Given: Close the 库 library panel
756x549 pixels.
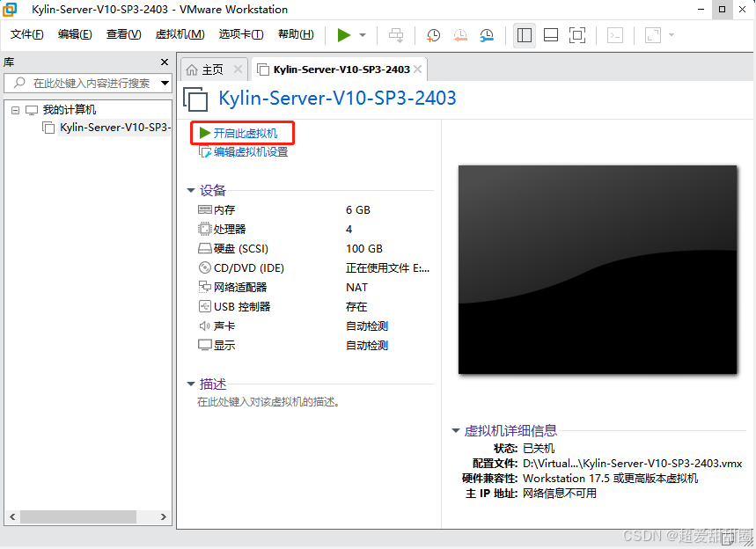Looking at the screenshot, I should click(x=165, y=62).
